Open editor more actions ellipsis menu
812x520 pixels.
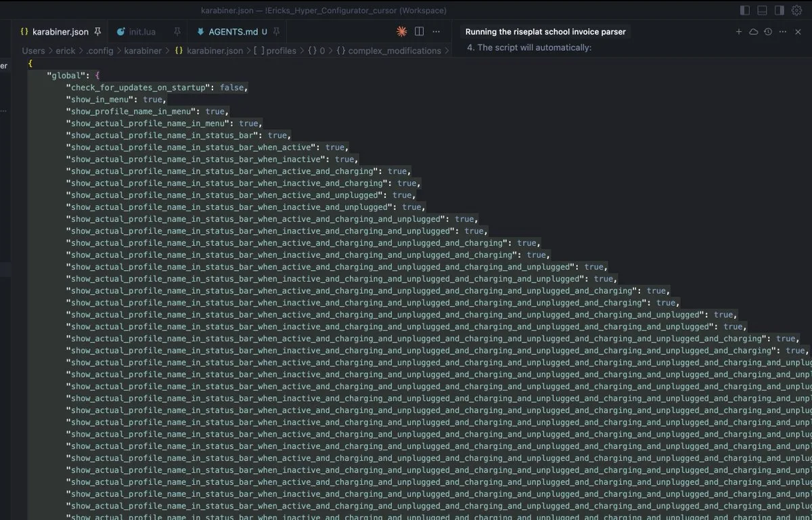point(436,32)
